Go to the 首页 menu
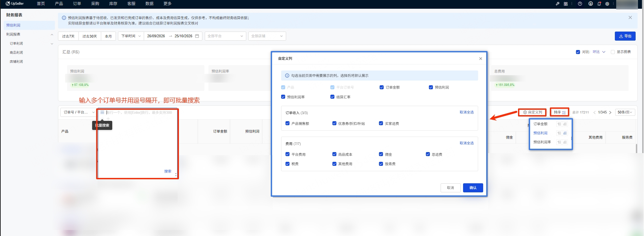This screenshot has width=644, height=236. tap(41, 4)
